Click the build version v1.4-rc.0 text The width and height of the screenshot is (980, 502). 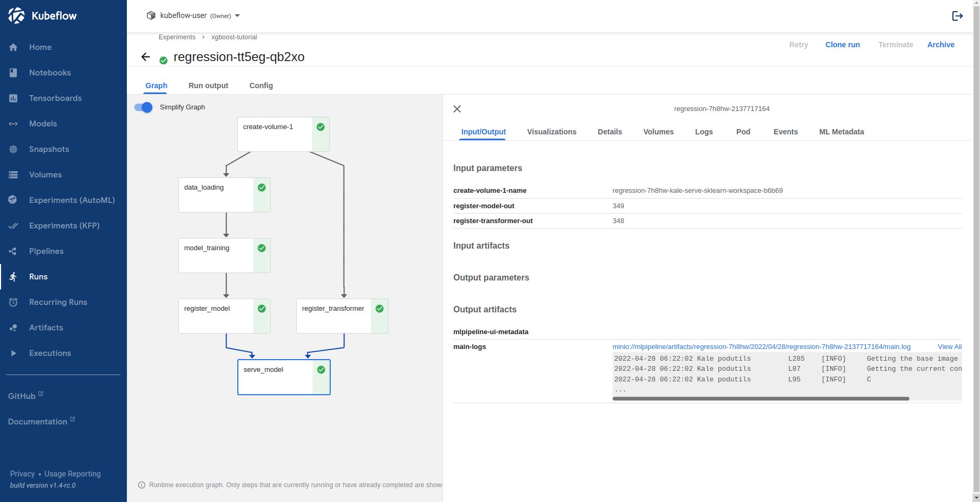pyautogui.click(x=43, y=486)
